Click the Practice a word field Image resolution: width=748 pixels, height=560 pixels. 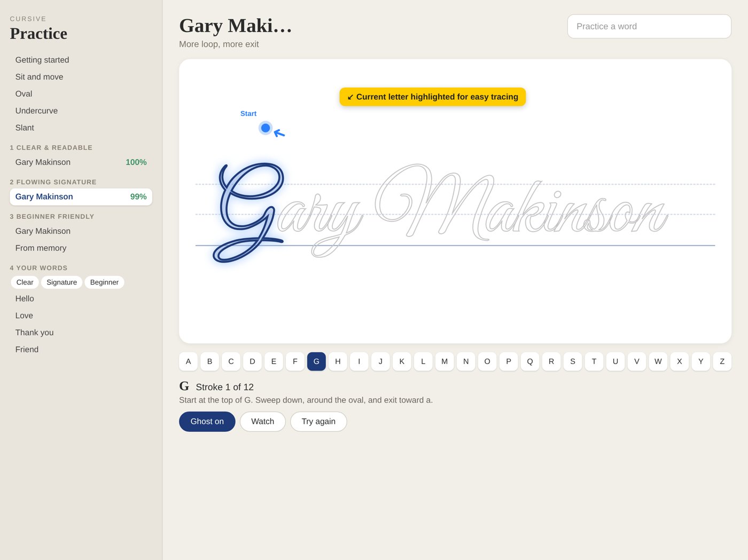coord(649,26)
